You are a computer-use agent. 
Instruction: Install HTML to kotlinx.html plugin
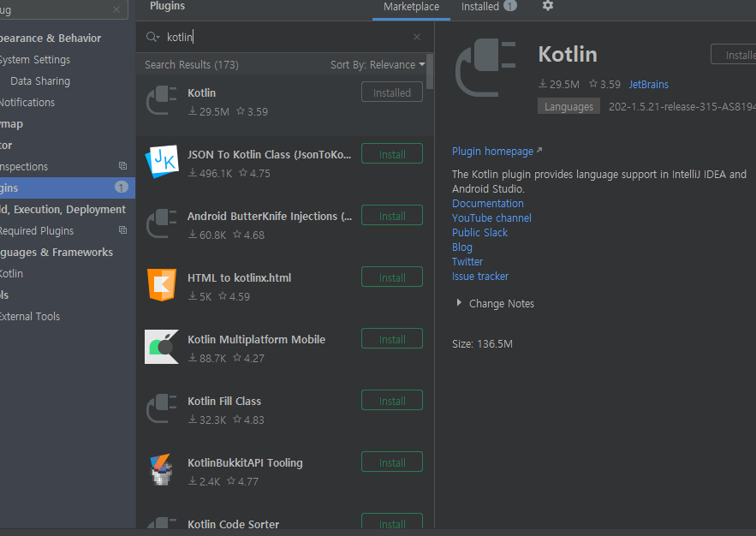392,277
